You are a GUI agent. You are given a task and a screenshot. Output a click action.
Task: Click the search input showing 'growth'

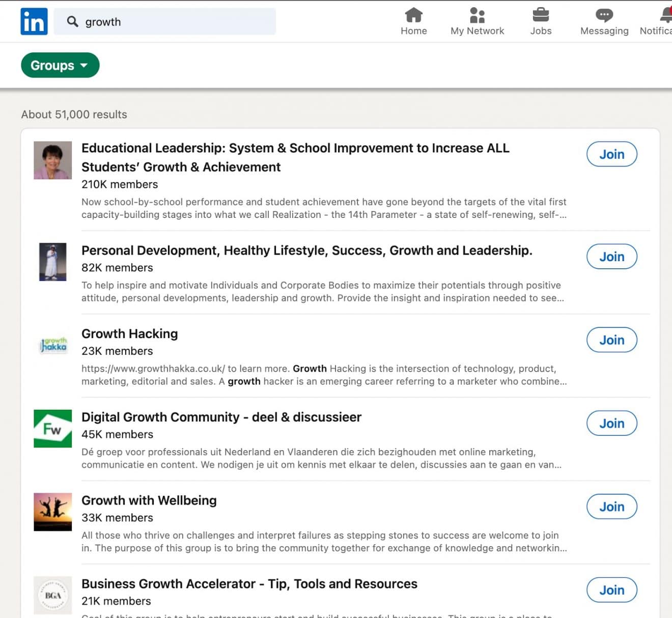pyautogui.click(x=165, y=22)
